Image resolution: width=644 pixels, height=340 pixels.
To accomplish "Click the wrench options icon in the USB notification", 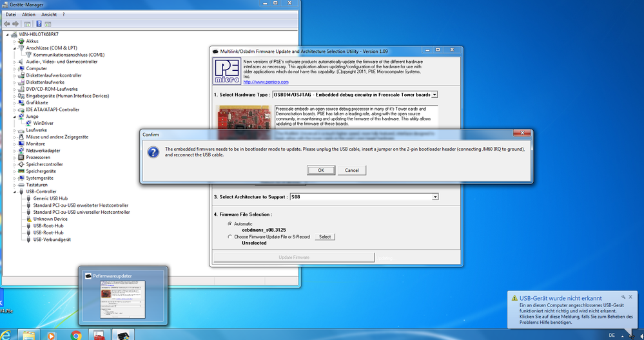I will click(x=623, y=297).
